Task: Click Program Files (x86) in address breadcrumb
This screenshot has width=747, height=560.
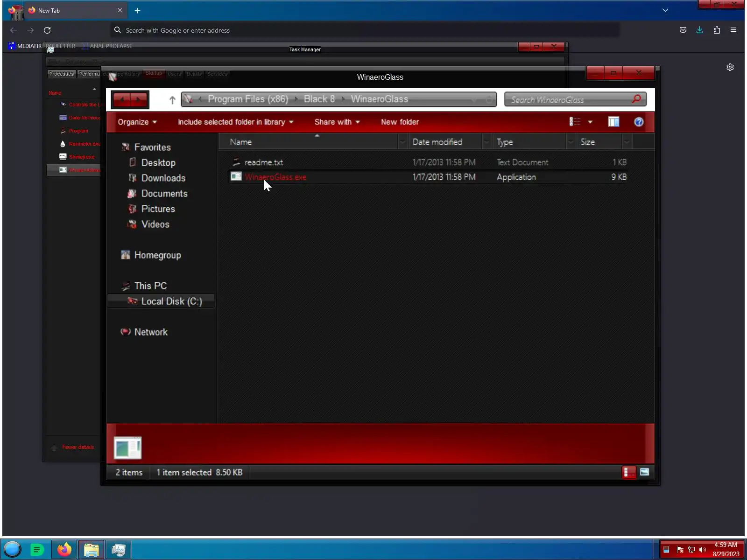Action: (248, 99)
